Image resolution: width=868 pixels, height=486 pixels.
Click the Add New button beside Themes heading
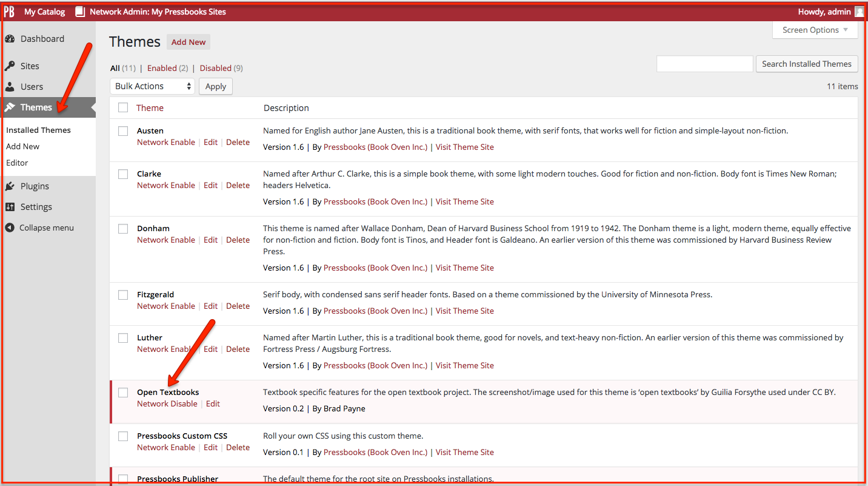click(189, 42)
